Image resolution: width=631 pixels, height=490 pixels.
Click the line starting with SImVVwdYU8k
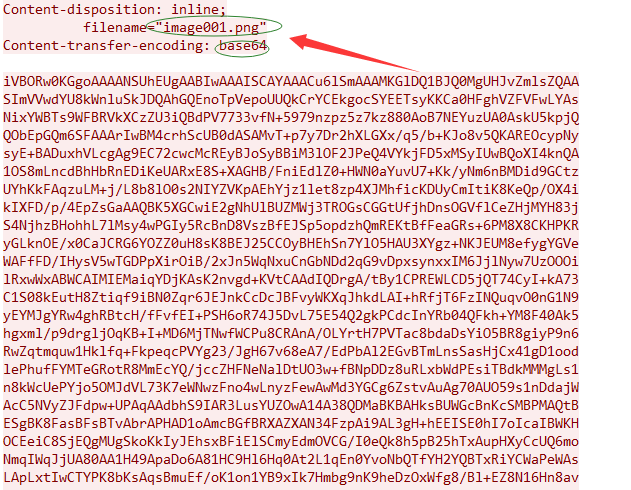pos(291,100)
